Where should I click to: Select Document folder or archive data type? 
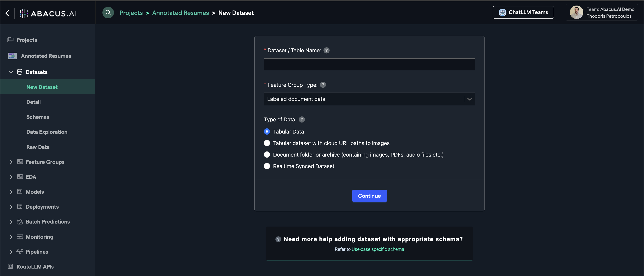pyautogui.click(x=267, y=154)
